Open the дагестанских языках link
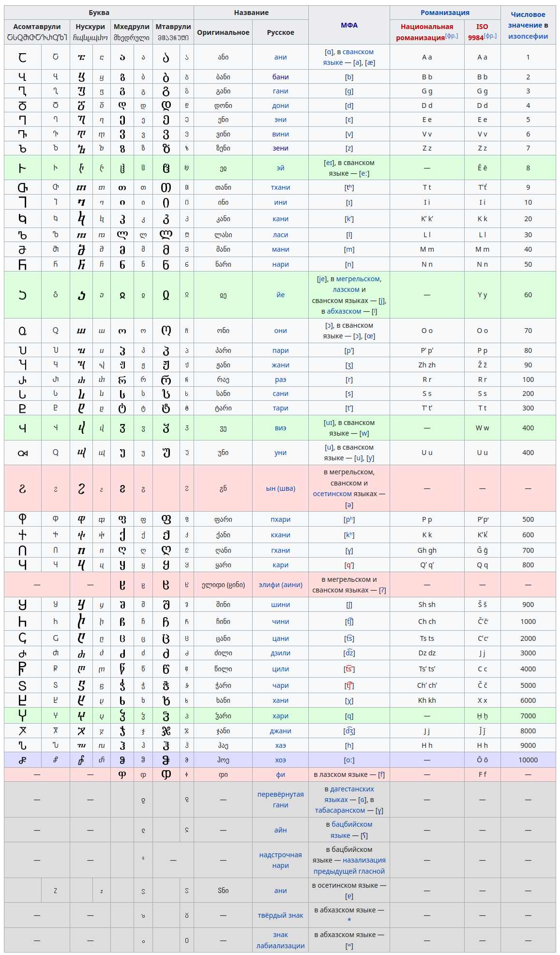The image size is (560, 955). pos(349,794)
